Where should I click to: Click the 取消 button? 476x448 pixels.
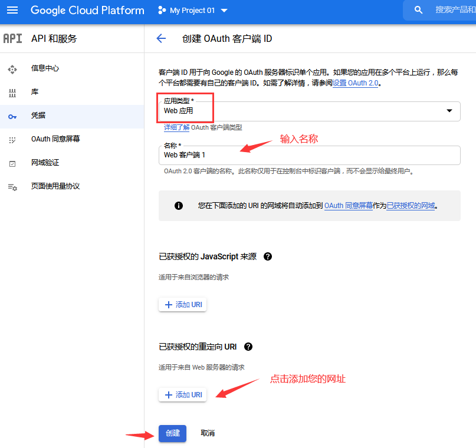coord(208,433)
